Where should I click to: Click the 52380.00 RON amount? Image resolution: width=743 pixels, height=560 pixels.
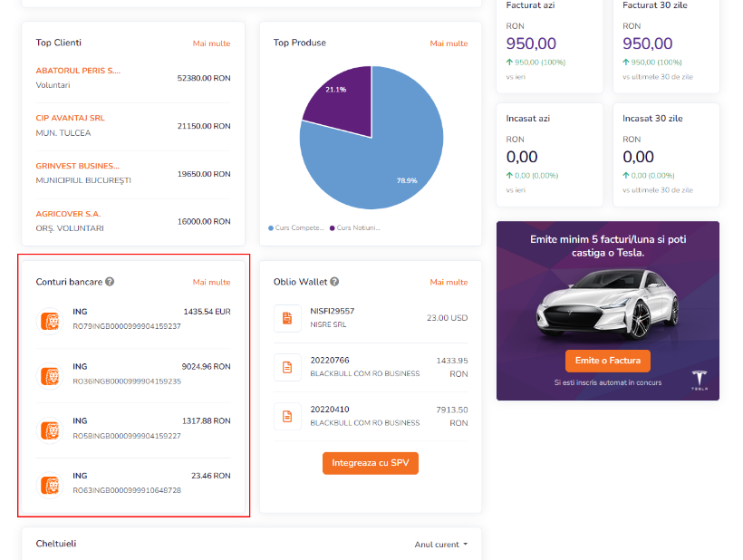204,78
